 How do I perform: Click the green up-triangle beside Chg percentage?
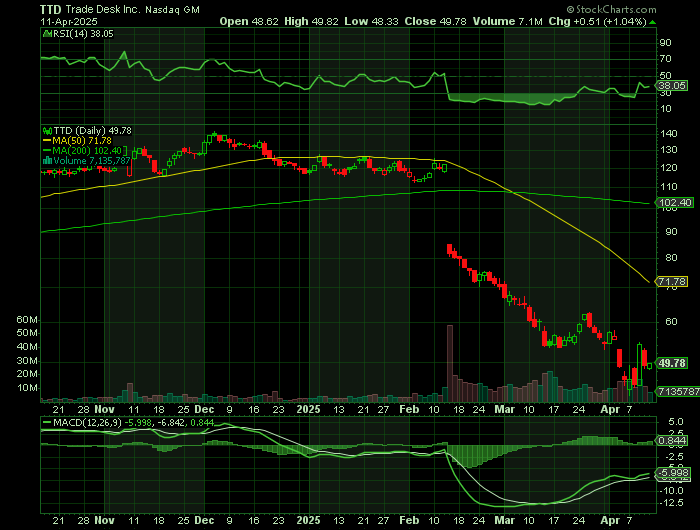(652, 22)
